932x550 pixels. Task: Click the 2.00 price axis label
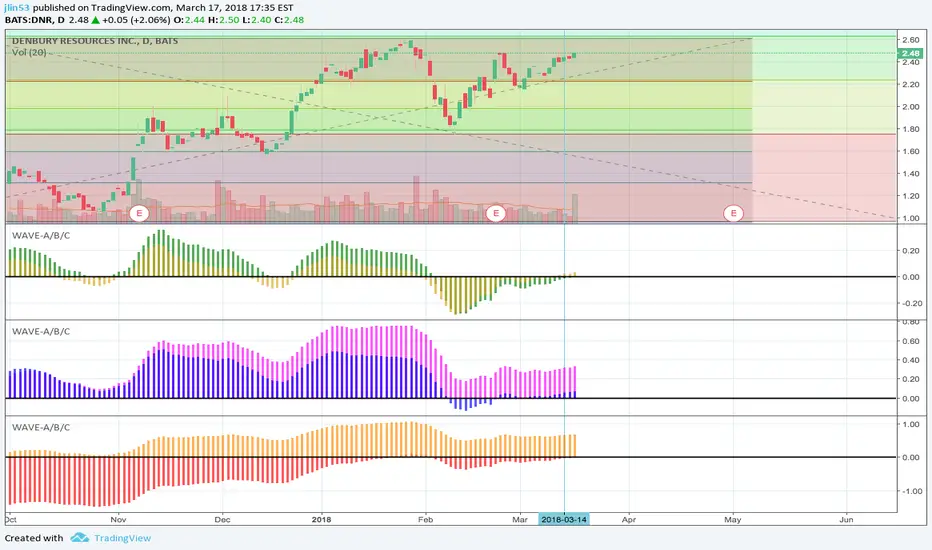click(x=911, y=107)
